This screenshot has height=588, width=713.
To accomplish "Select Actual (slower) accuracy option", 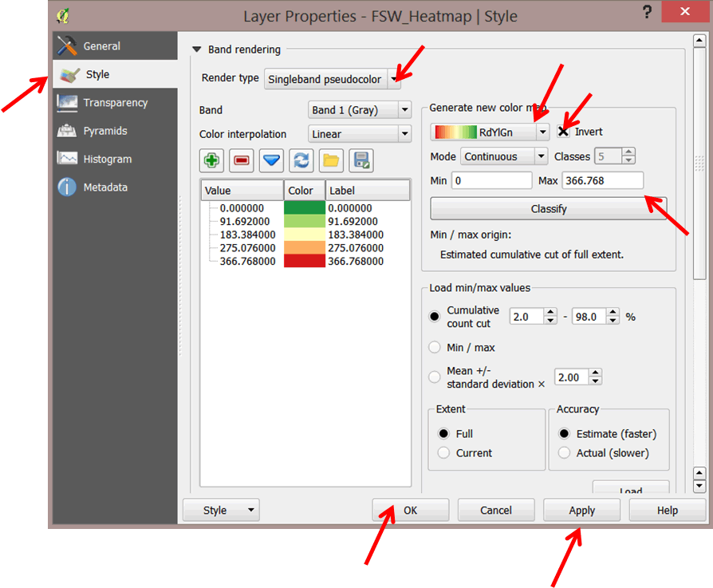I will tap(564, 452).
